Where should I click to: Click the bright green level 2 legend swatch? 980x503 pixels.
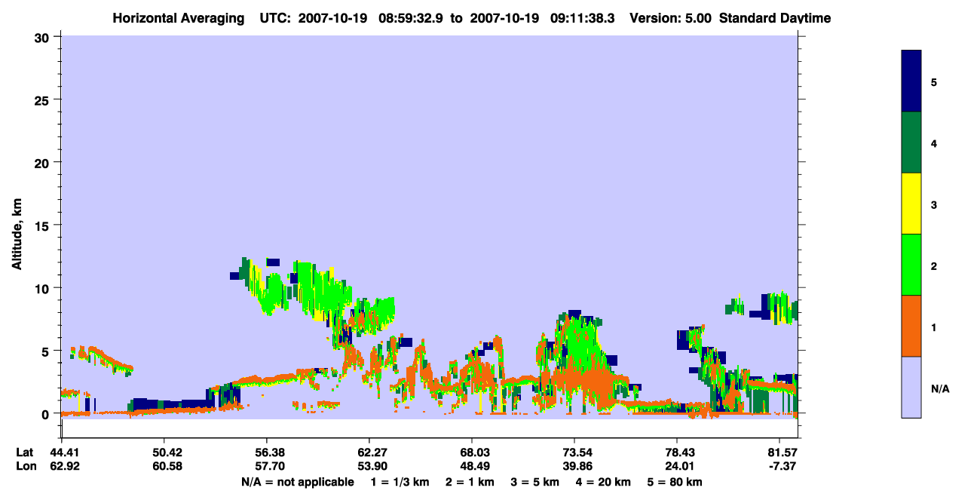point(911,265)
